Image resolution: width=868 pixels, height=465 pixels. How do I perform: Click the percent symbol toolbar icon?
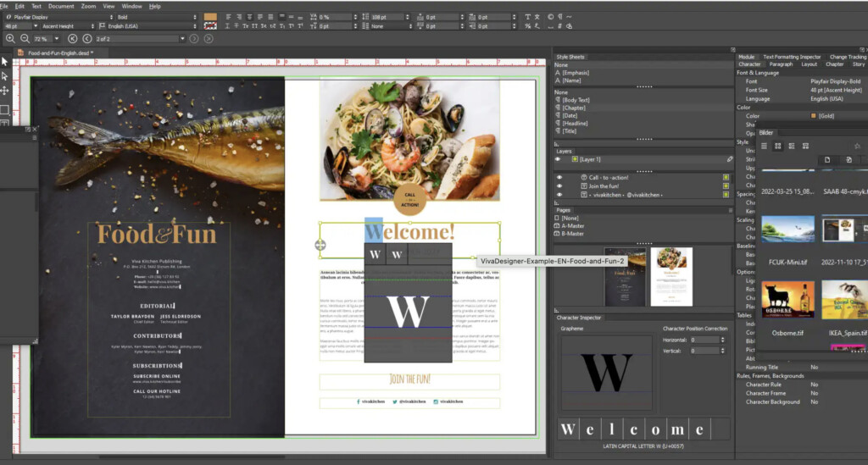527,26
